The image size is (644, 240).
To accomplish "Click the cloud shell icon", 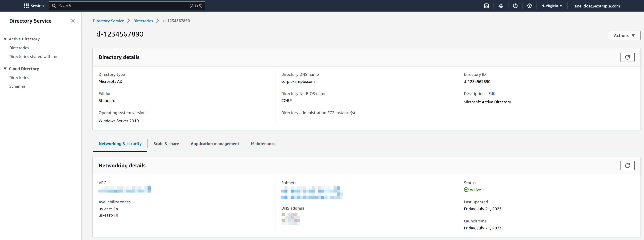I will (x=487, y=6).
